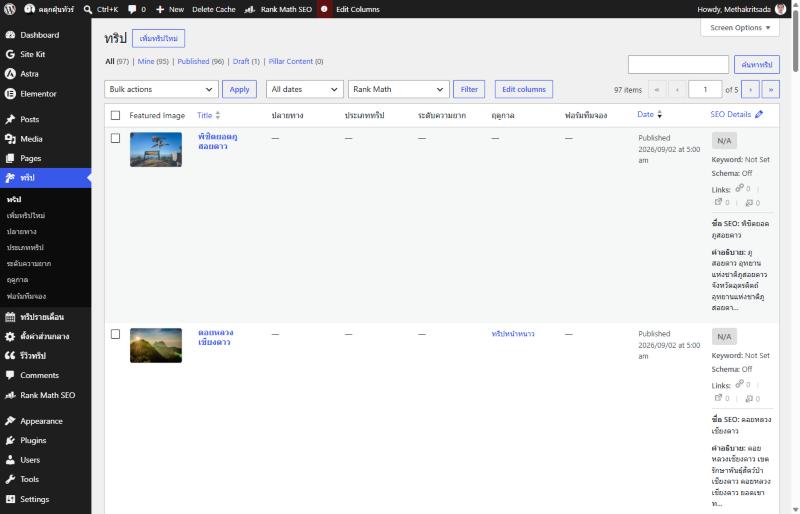Sort table by Title column
The image size is (800, 514).
[x=208, y=115]
